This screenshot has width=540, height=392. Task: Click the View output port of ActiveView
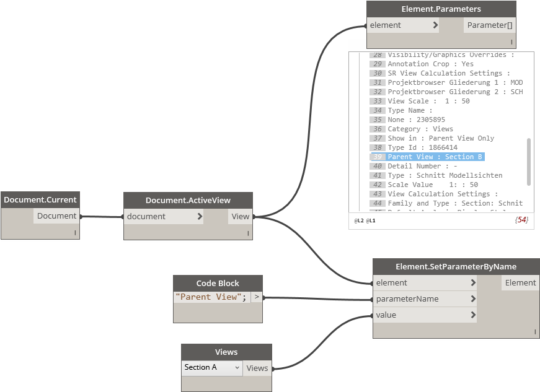[240, 217]
